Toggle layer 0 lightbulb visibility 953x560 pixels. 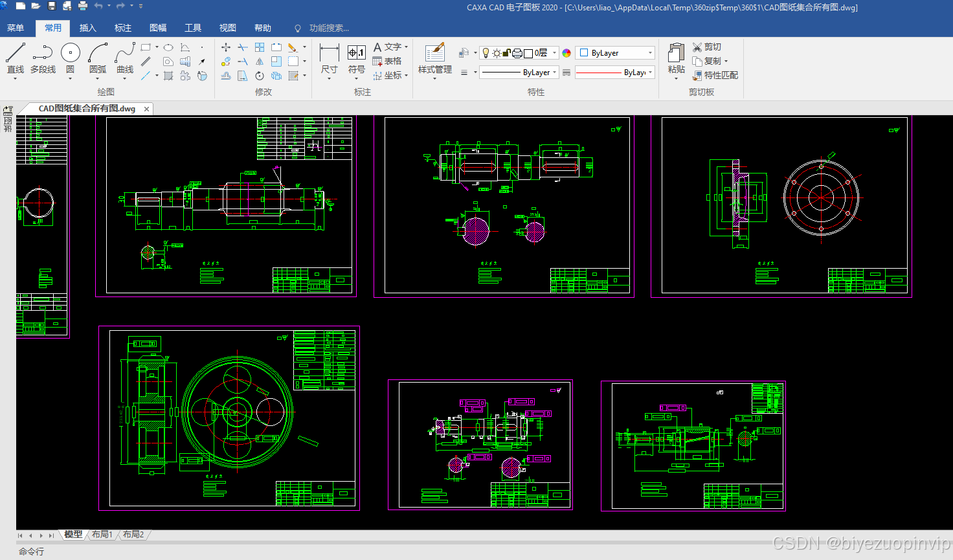click(x=486, y=53)
